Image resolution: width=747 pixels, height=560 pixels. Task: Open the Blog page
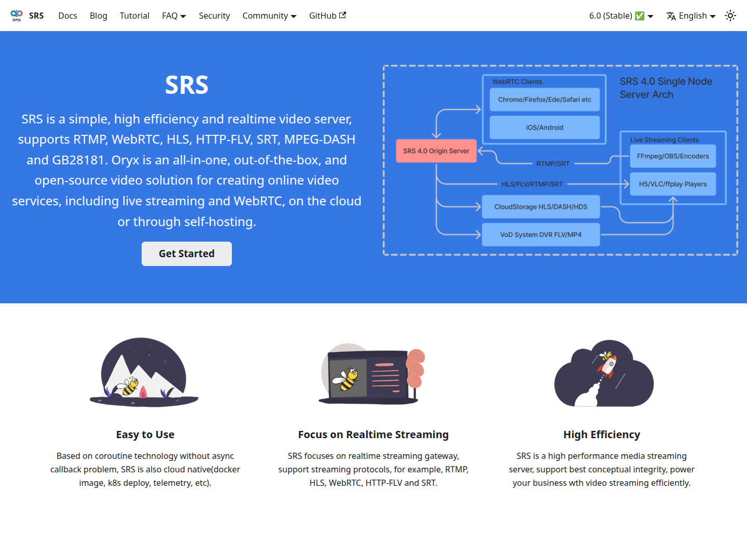99,16
